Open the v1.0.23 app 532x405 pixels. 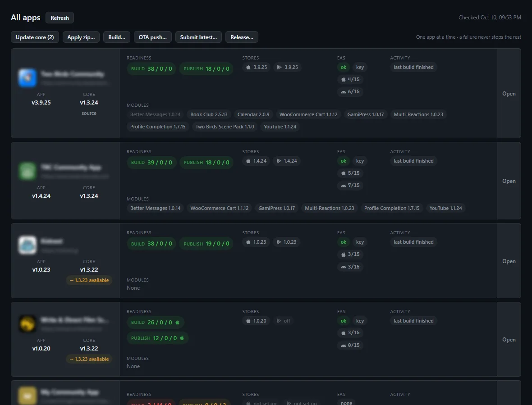(509, 261)
